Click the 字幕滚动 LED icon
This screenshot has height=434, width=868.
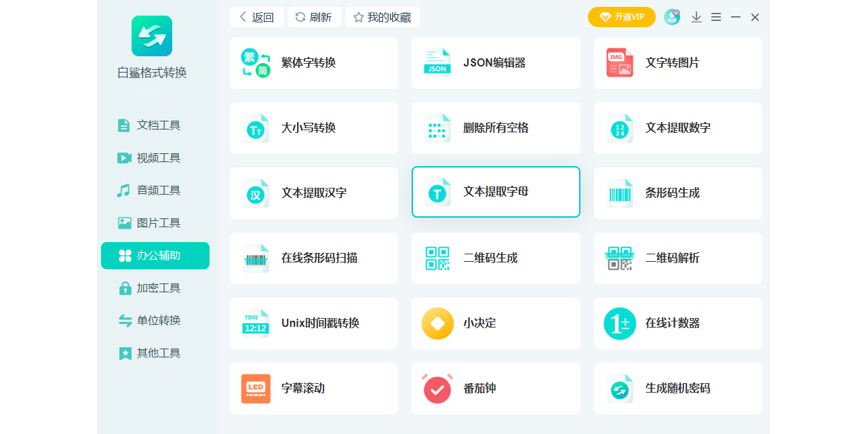pyautogui.click(x=256, y=389)
